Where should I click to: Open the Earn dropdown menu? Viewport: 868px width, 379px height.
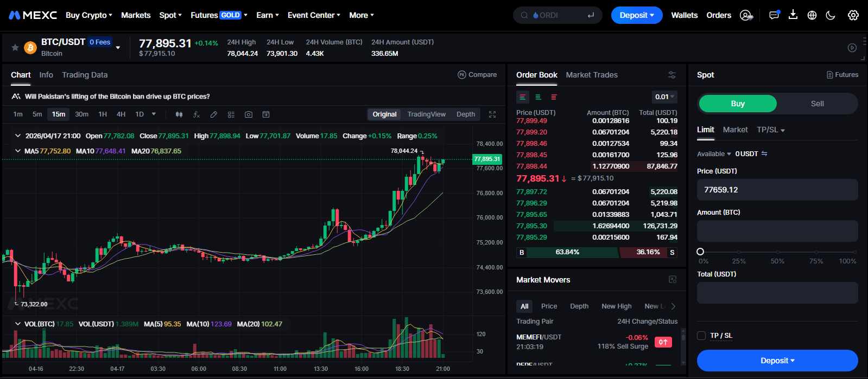click(267, 15)
